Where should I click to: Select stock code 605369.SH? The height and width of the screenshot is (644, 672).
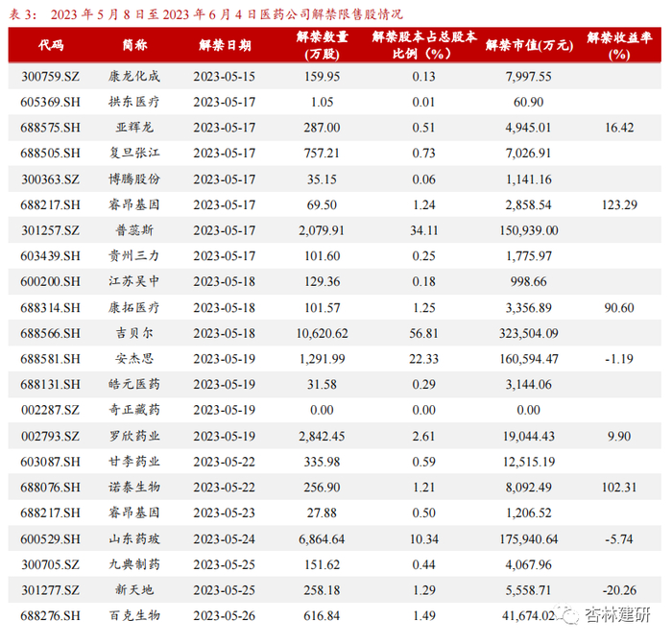tap(51, 102)
